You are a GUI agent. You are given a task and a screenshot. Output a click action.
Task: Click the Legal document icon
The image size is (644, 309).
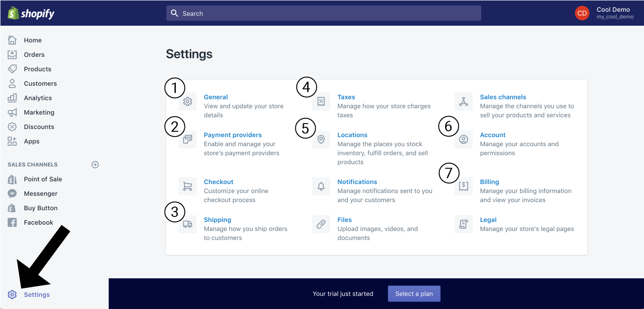coord(464,224)
